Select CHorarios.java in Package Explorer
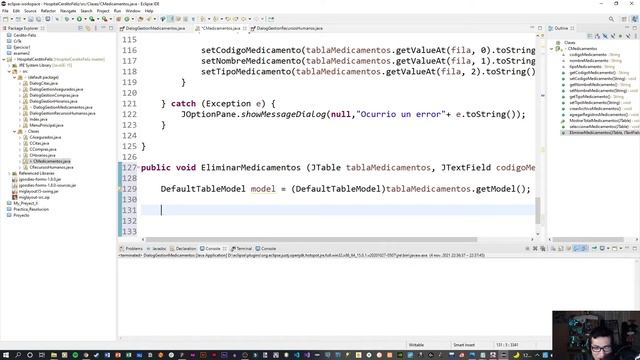The image size is (640, 360). click(x=42, y=156)
